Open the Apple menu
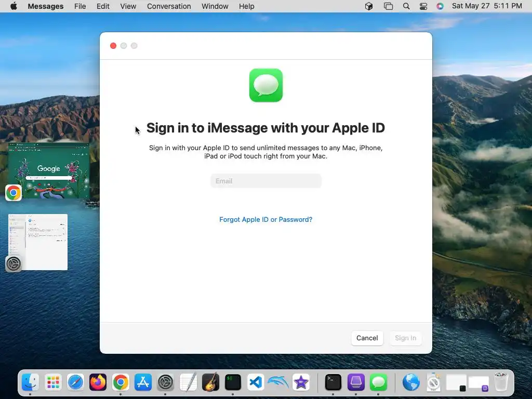The image size is (532, 399). pos(14,6)
